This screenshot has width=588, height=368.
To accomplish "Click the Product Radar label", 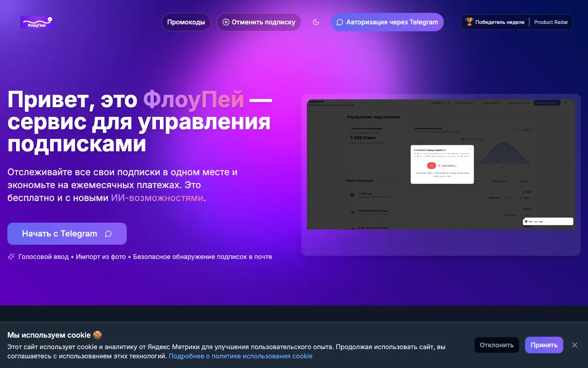I will (551, 22).
